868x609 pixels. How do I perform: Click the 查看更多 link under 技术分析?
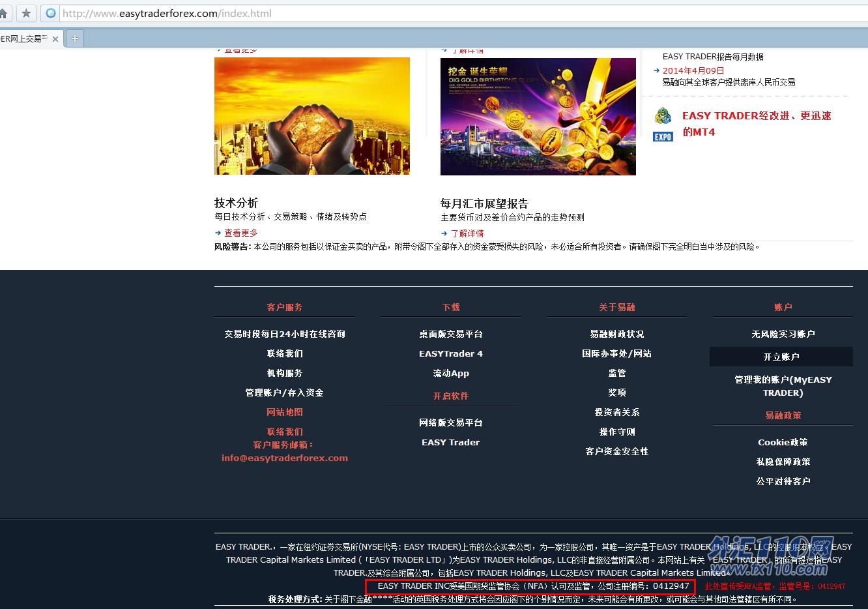point(241,232)
